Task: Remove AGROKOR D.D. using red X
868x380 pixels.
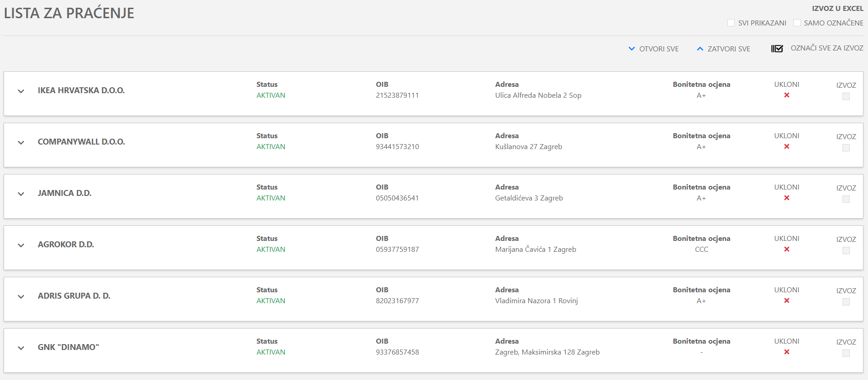Action: 787,249
